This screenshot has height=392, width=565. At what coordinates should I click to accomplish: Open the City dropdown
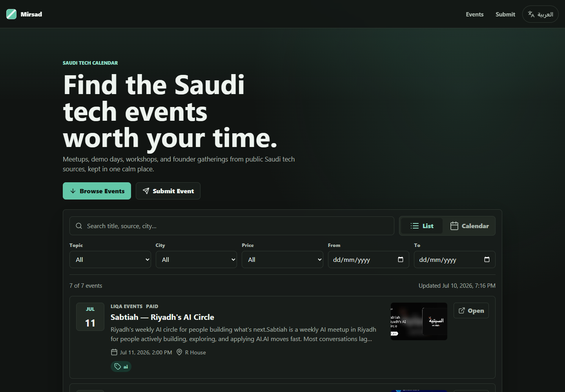point(196,260)
